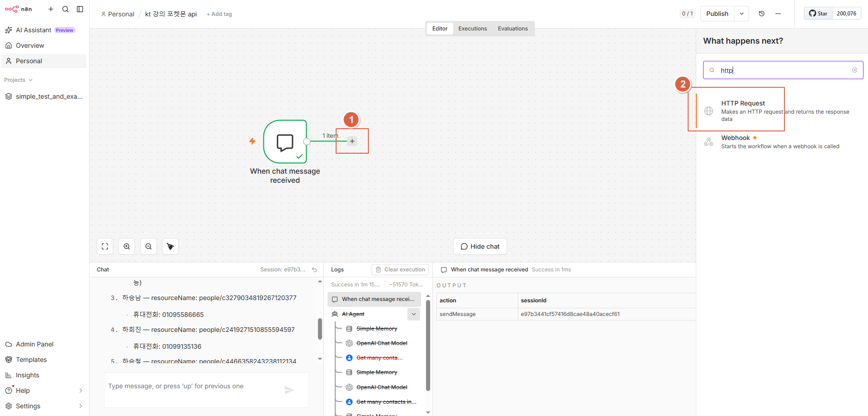Expand the Settings submenu
868x416 pixels.
click(x=81, y=406)
